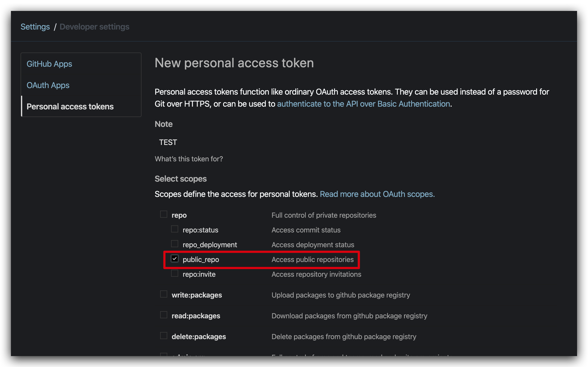588x367 pixels.
Task: Open GitHub Apps in sidebar
Action: click(49, 64)
